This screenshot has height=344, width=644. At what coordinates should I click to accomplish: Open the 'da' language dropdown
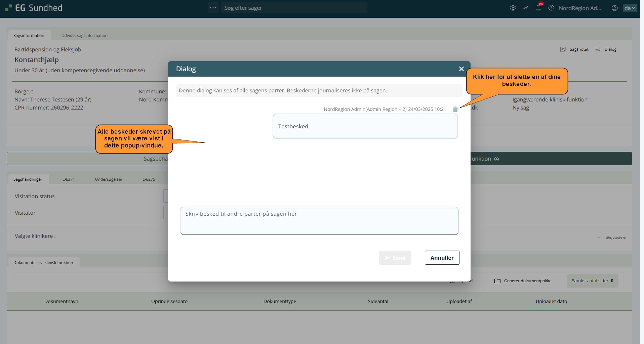(630, 8)
